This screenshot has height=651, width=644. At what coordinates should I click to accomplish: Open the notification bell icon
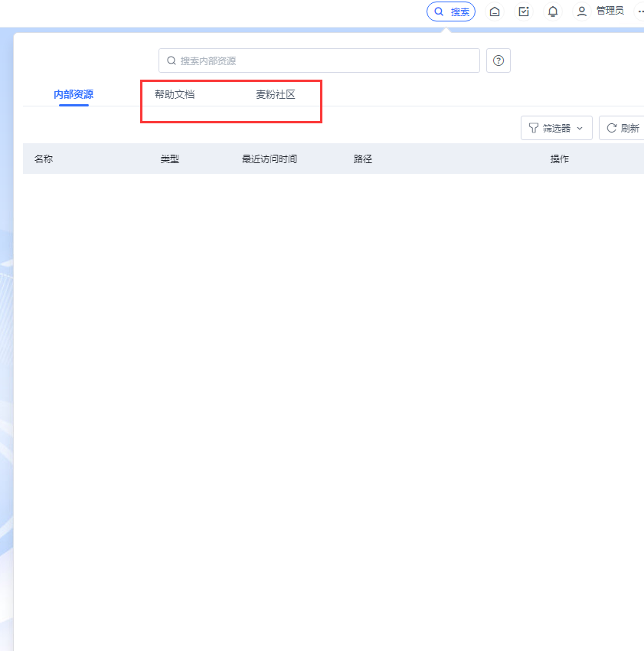pyautogui.click(x=553, y=11)
